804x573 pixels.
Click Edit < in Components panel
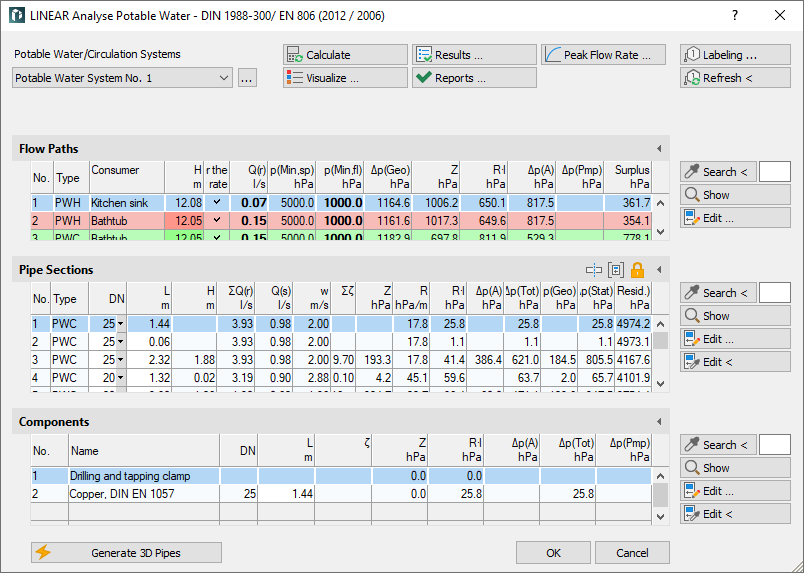[735, 514]
